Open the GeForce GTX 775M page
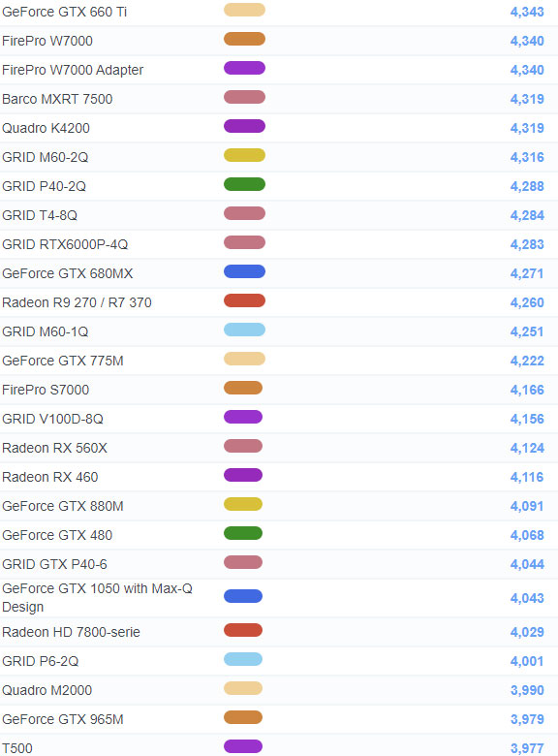558x756 pixels. pyautogui.click(x=63, y=361)
